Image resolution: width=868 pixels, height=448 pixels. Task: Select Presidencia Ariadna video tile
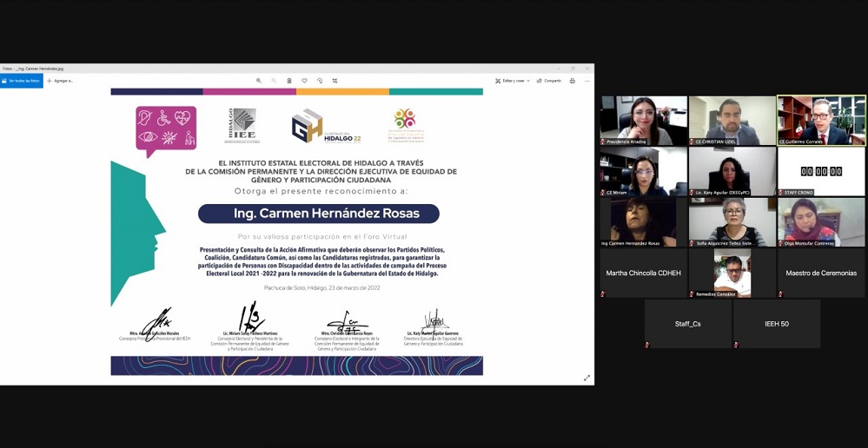point(643,121)
